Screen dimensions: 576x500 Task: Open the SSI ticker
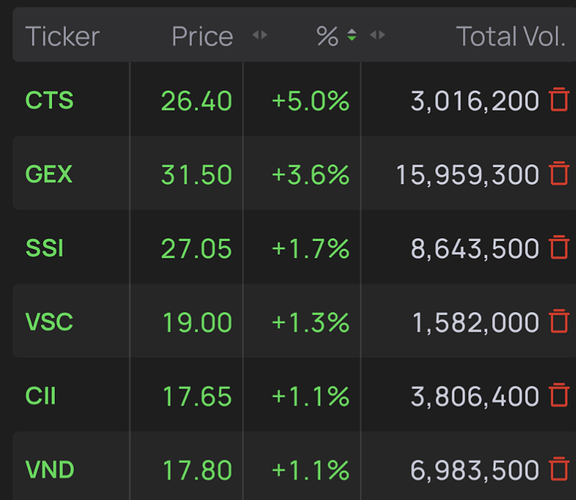(x=44, y=248)
